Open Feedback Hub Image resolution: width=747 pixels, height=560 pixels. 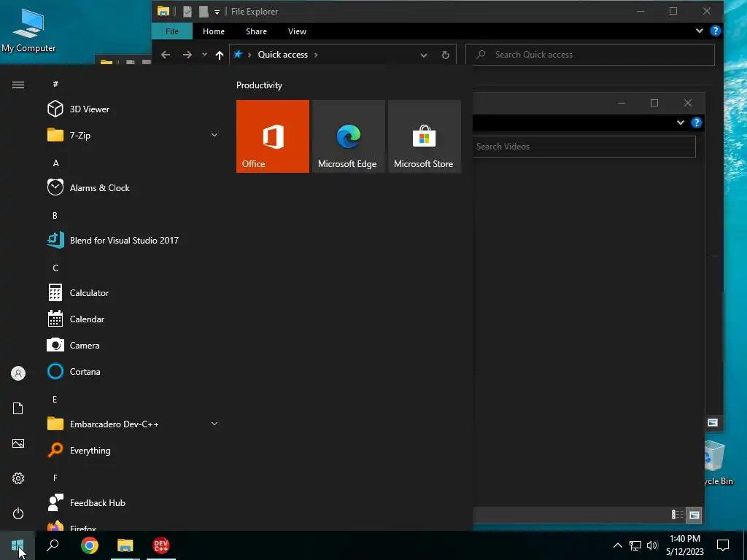tap(132, 503)
